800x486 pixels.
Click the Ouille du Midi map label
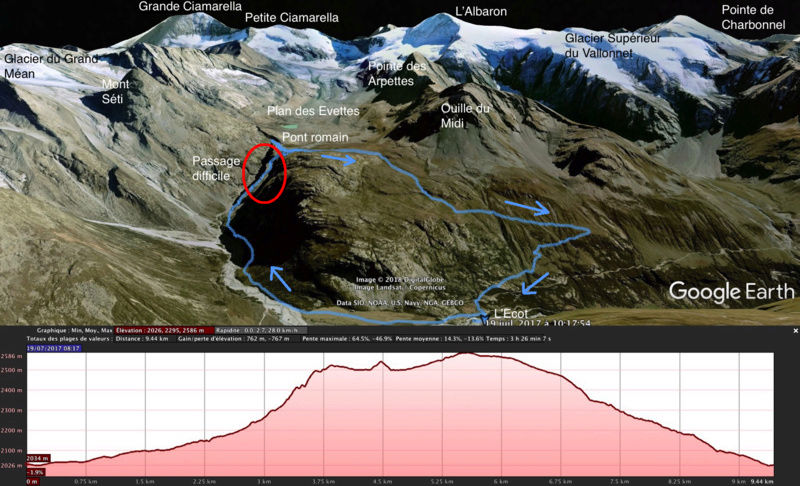465,116
